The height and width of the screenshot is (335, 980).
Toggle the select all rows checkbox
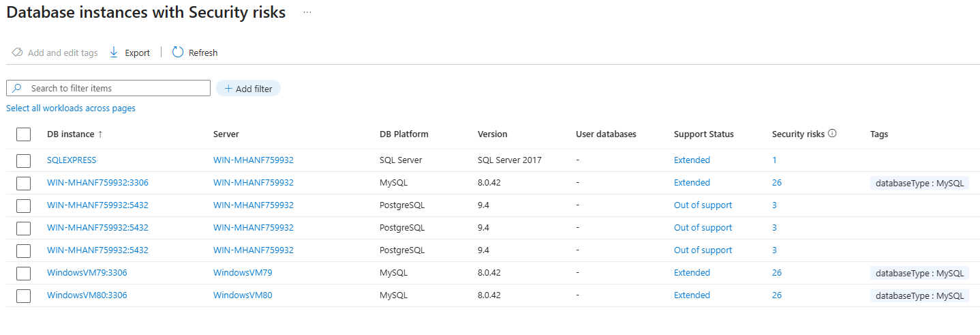[x=24, y=134]
